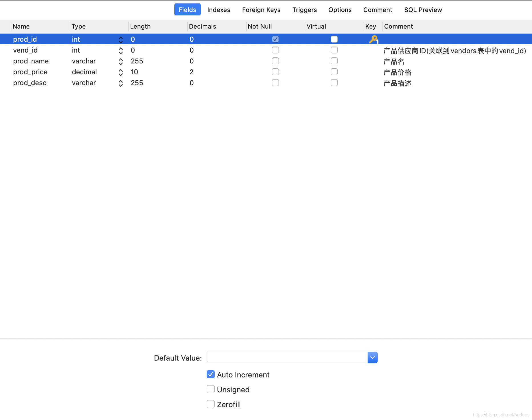Open type selector arrows for prod_price
The height and width of the screenshot is (420, 532).
(121, 72)
